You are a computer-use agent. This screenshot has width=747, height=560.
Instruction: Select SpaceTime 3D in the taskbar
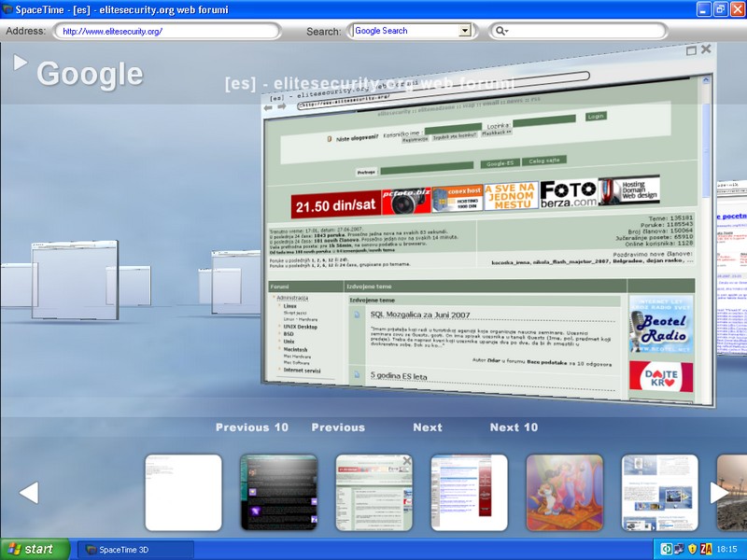(135, 550)
